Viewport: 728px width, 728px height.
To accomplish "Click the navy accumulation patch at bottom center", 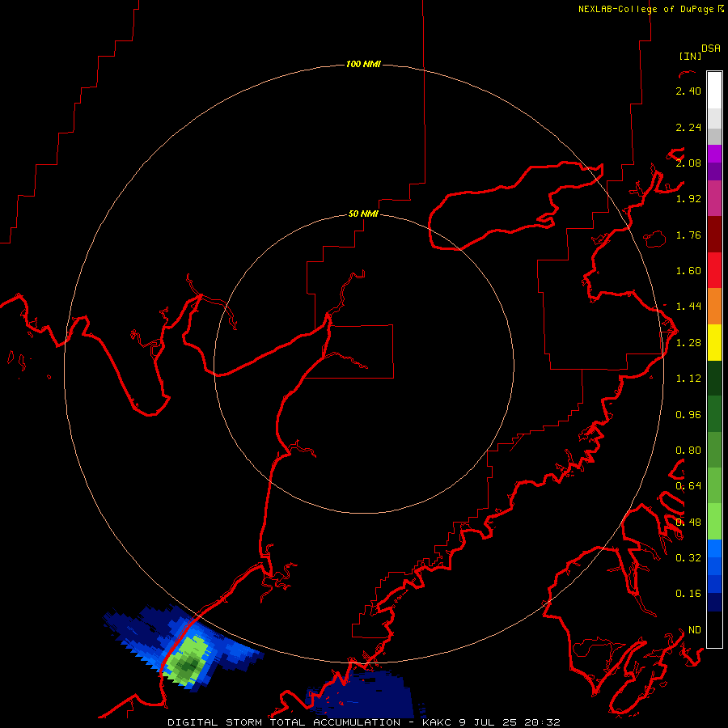I will (362, 694).
